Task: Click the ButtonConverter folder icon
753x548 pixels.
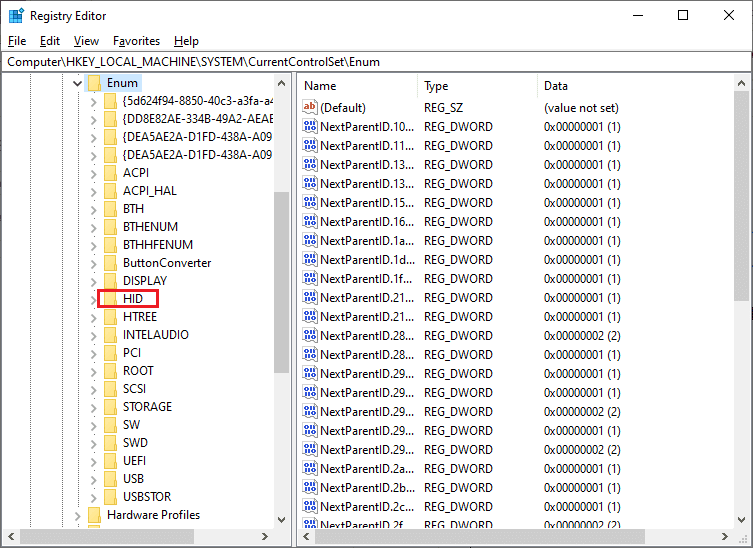Action: [x=110, y=263]
